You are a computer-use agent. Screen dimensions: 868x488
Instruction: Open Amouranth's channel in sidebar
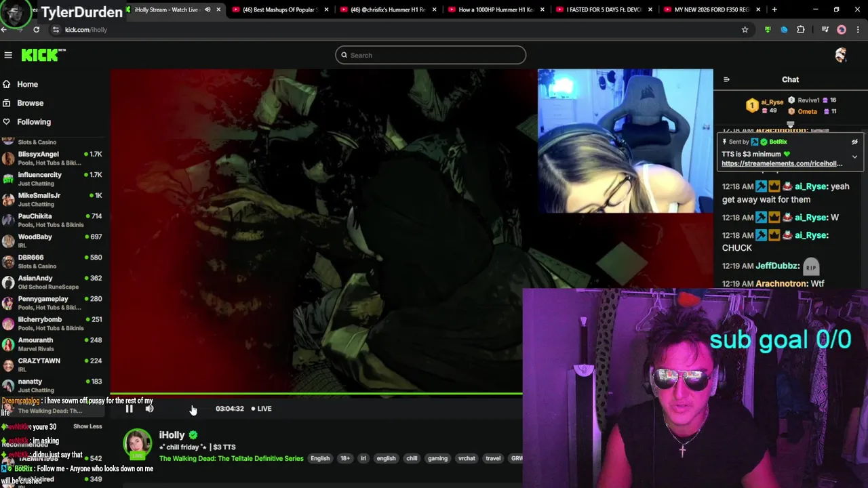coord(52,344)
